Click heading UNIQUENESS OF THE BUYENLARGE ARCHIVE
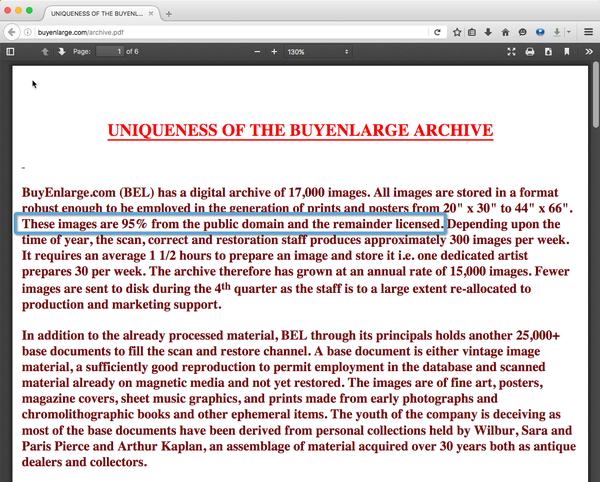 [300, 130]
